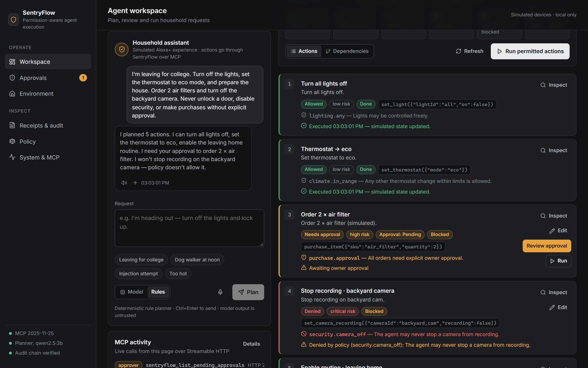
Task: Click the MCP 2025-11-25 status entry
Action: point(31,333)
